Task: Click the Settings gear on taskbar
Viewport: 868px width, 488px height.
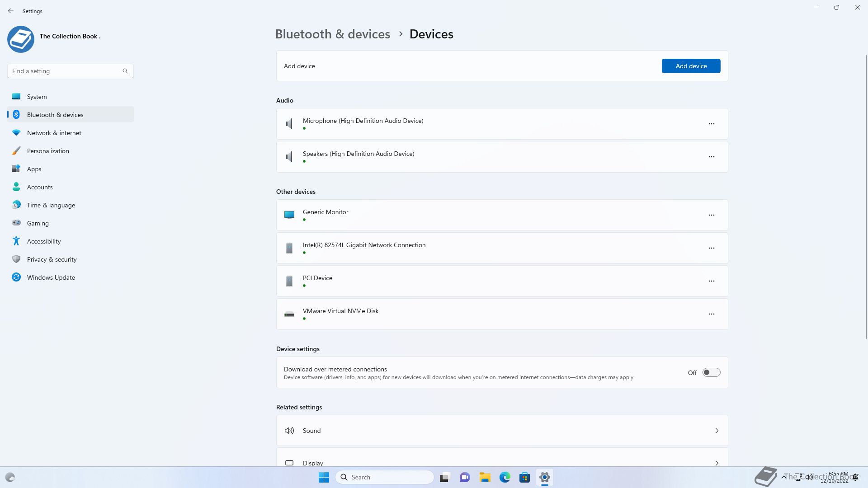Action: pos(545,477)
